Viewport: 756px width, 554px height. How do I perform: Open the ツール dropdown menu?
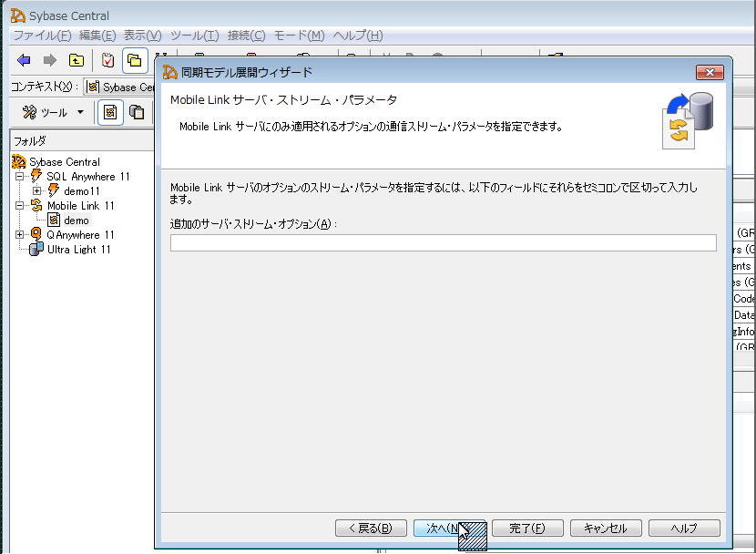(53, 112)
